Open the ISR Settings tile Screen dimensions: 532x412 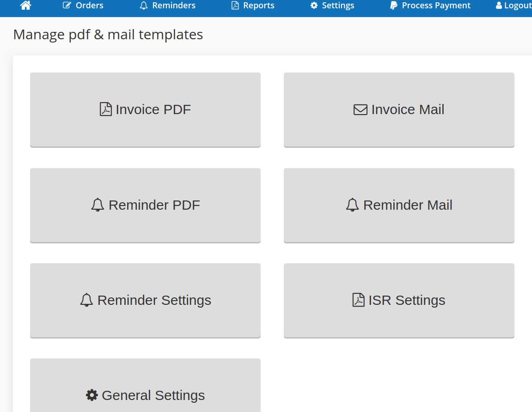tap(399, 300)
